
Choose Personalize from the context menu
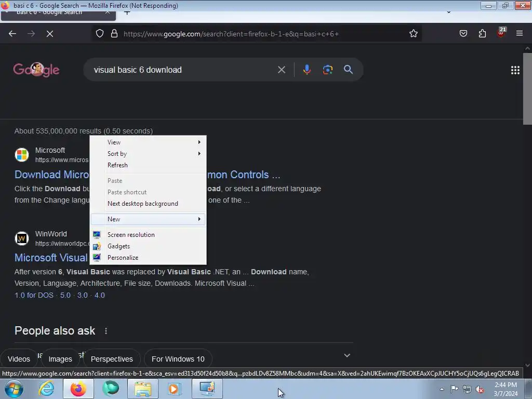click(148, 258)
